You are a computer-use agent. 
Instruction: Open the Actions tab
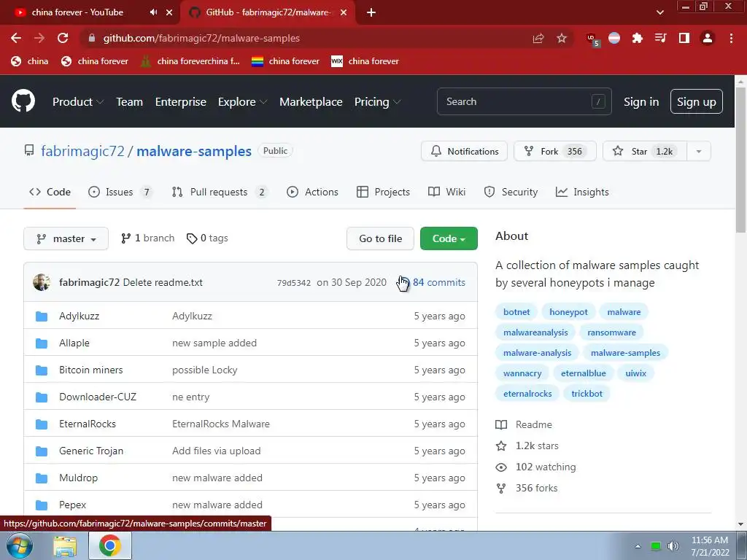[x=312, y=192]
